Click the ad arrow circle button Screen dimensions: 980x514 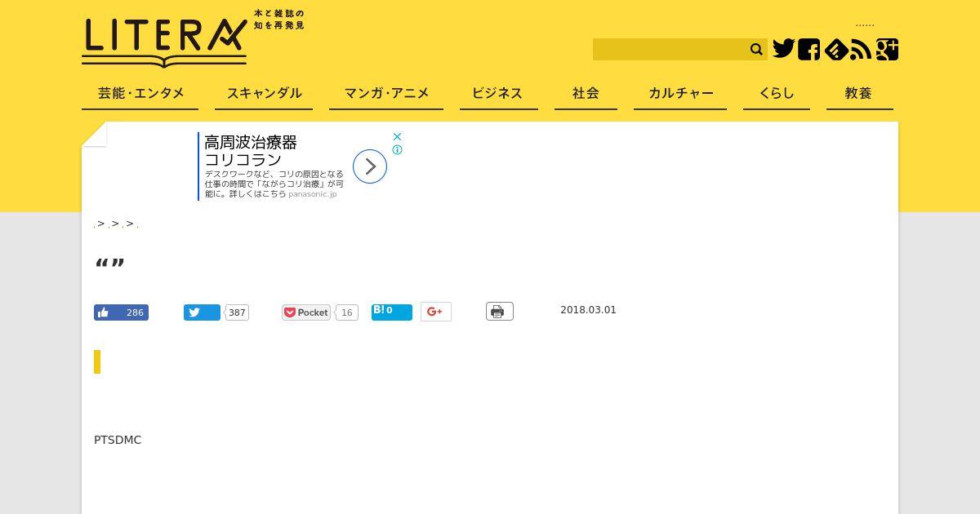(370, 166)
